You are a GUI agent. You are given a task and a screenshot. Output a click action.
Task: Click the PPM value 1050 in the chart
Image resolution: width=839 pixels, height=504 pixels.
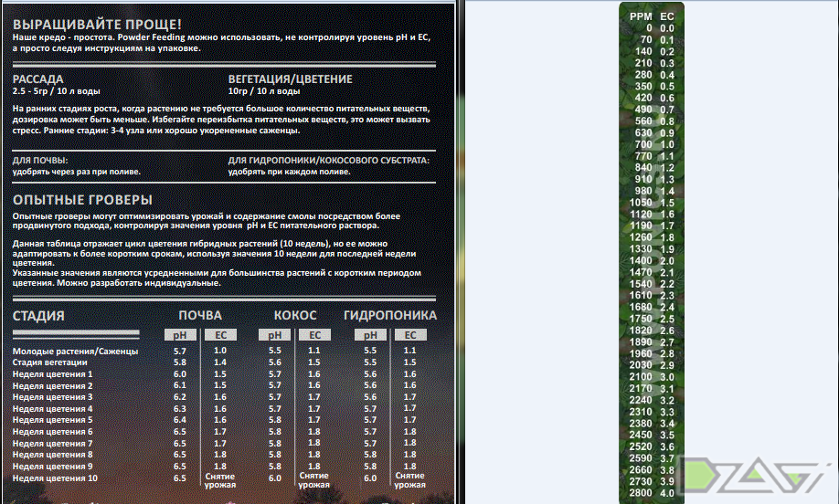641,203
